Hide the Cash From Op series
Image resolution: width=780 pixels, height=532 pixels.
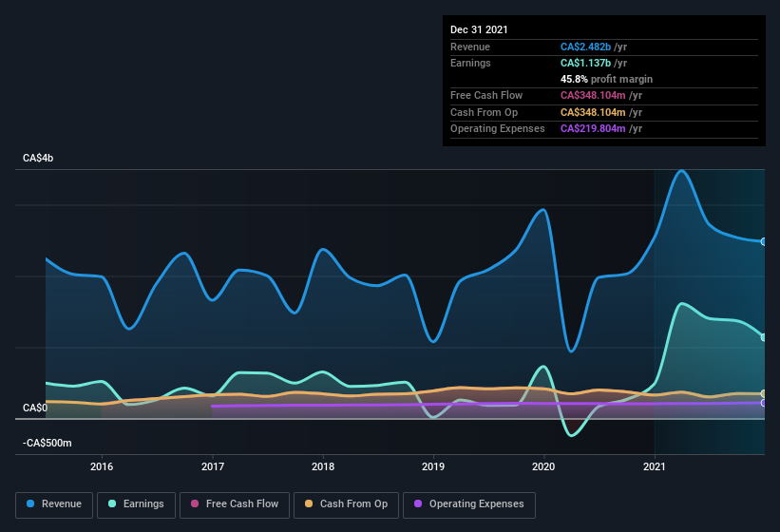click(346, 504)
